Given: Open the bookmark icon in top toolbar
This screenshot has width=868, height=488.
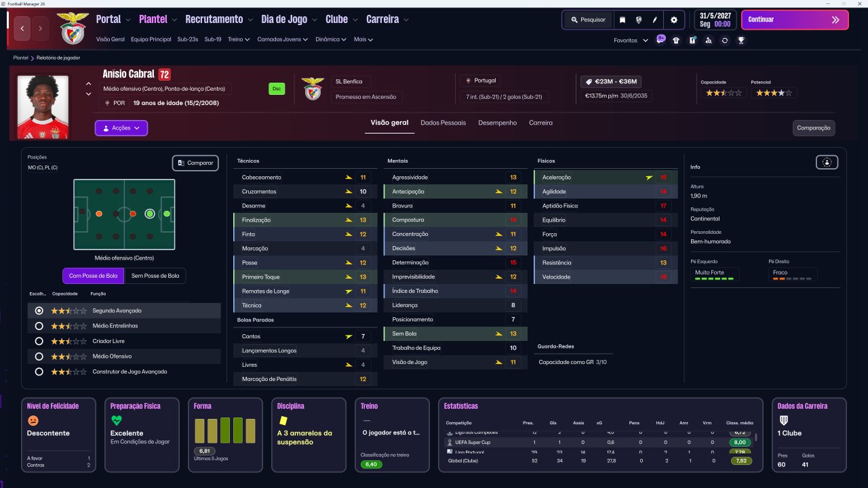Looking at the screenshot, I should coord(623,20).
